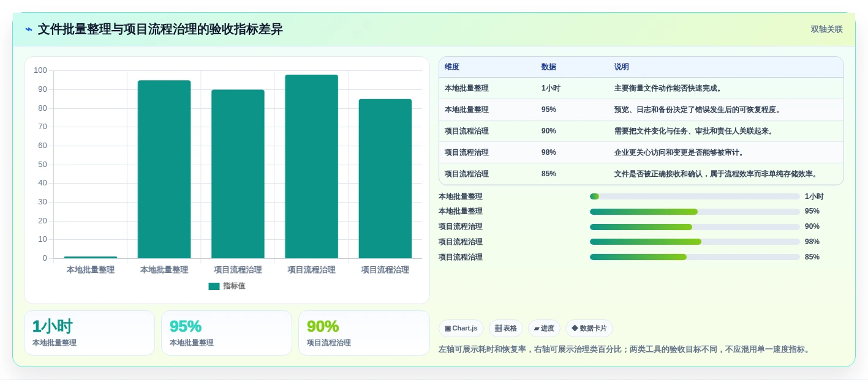The image size is (868, 380).
Task: Click the 进度 tag chip
Action: (x=544, y=329)
